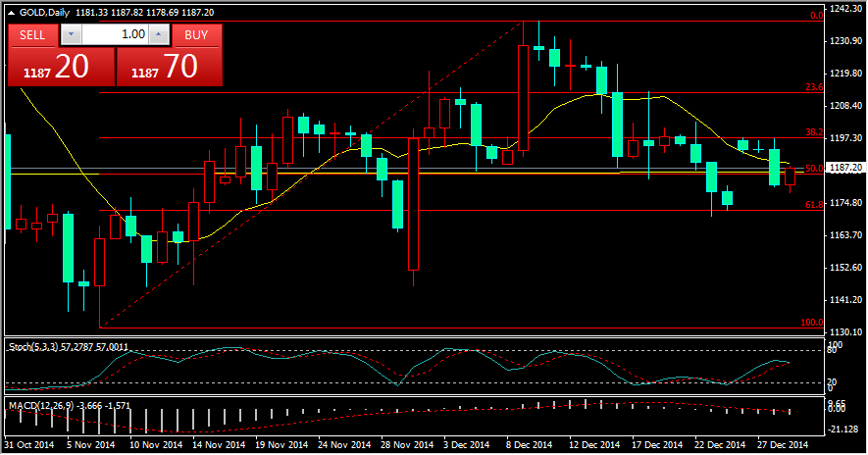The width and height of the screenshot is (868, 455).
Task: Click the current price 1187.20 marker
Action: click(844, 169)
